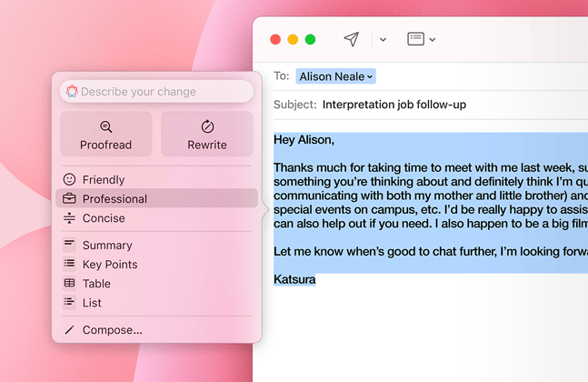The height and width of the screenshot is (382, 588).
Task: Apply the Concise writing style
Action: (x=104, y=218)
